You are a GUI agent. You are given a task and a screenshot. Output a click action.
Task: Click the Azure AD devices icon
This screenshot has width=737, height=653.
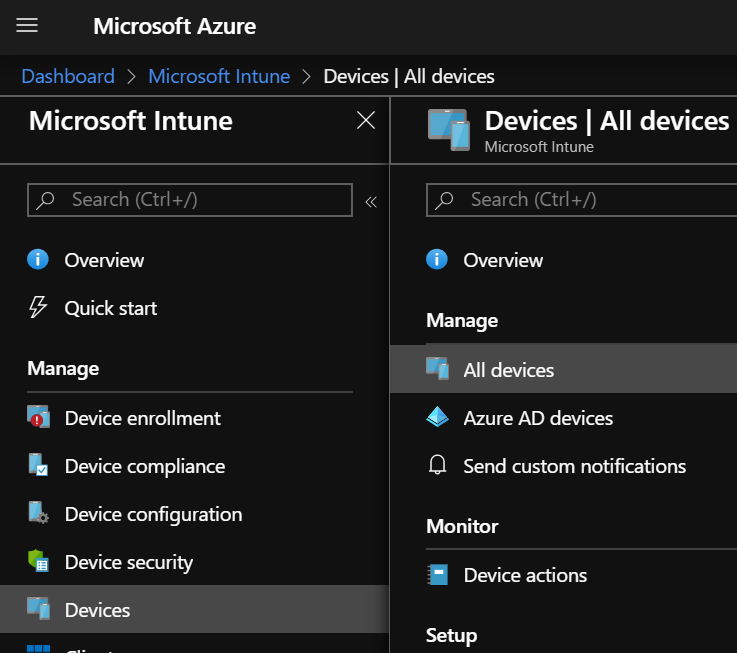click(437, 418)
